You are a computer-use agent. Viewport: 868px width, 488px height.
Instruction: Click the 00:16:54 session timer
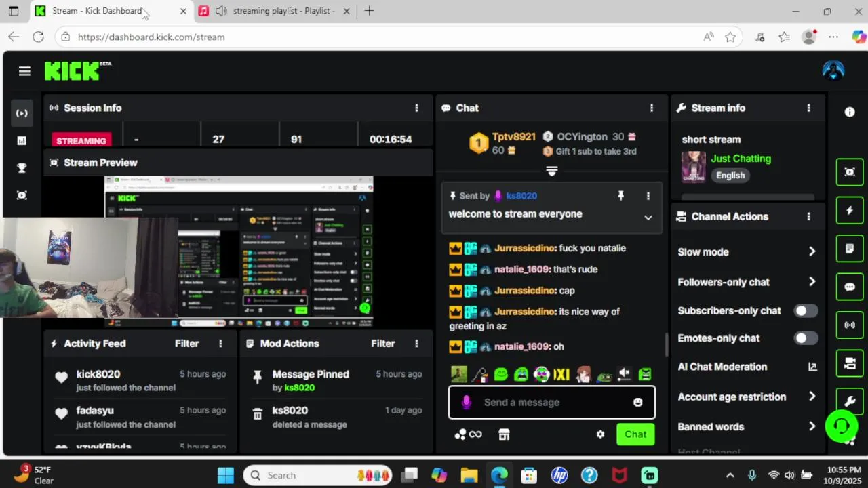point(391,139)
